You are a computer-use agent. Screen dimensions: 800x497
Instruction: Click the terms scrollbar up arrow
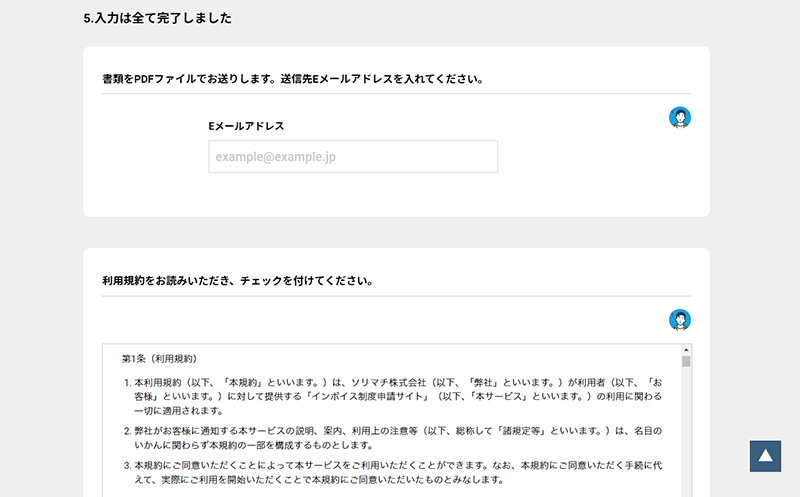click(x=686, y=350)
